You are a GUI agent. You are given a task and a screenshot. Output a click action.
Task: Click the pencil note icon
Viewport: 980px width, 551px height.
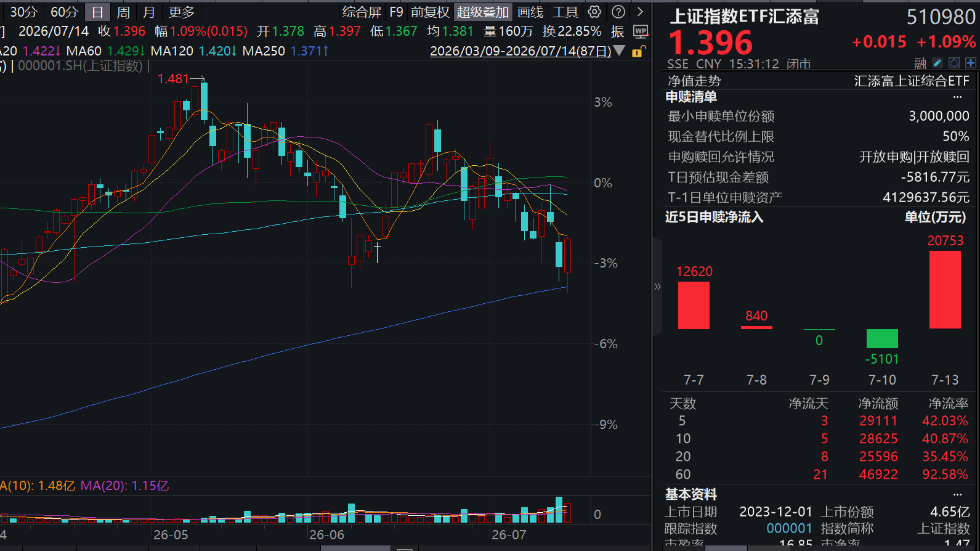(937, 63)
